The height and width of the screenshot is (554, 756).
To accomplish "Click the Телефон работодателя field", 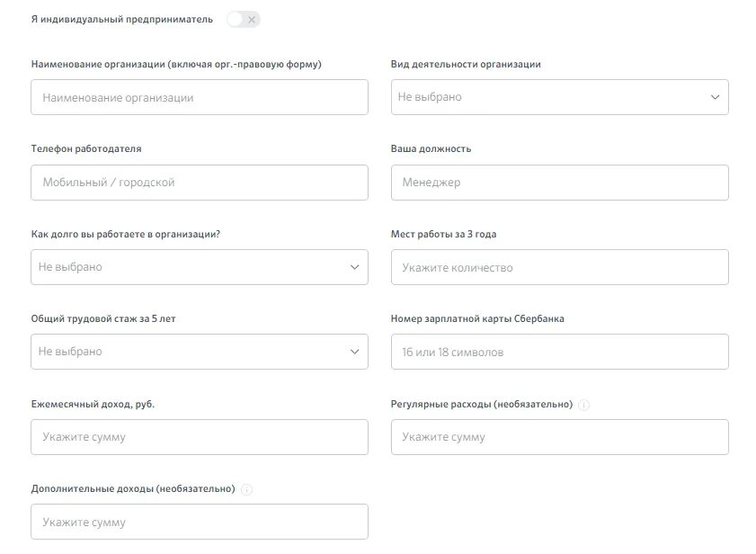I will 199,183.
